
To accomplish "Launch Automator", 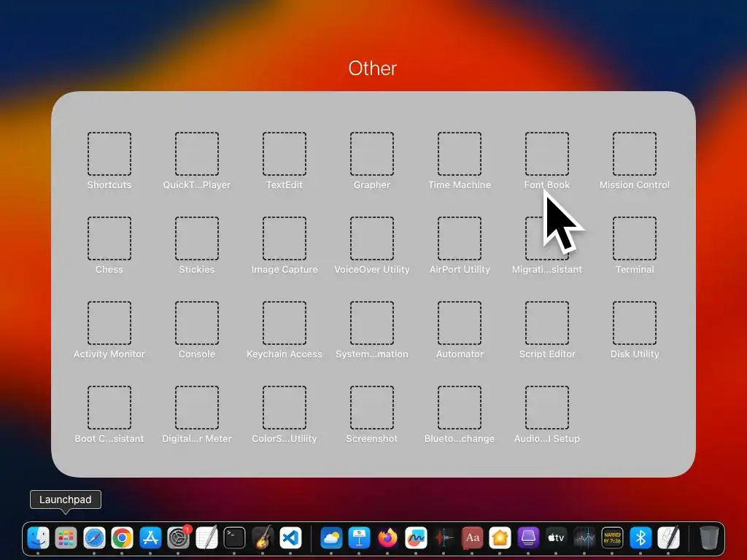I will coord(460,323).
